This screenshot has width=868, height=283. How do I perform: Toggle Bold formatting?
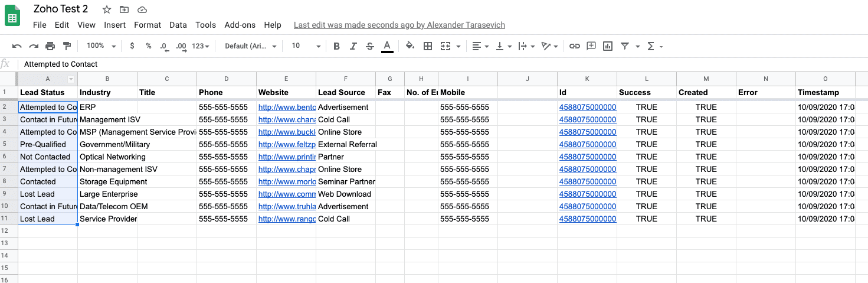click(x=336, y=46)
